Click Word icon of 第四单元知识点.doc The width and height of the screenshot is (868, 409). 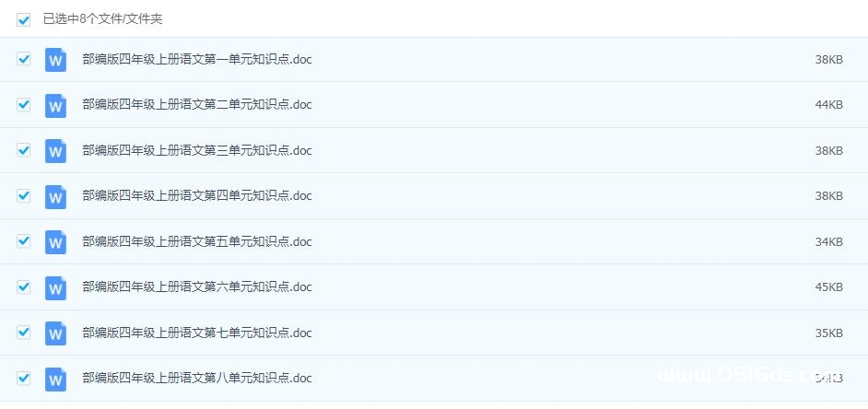click(x=55, y=197)
